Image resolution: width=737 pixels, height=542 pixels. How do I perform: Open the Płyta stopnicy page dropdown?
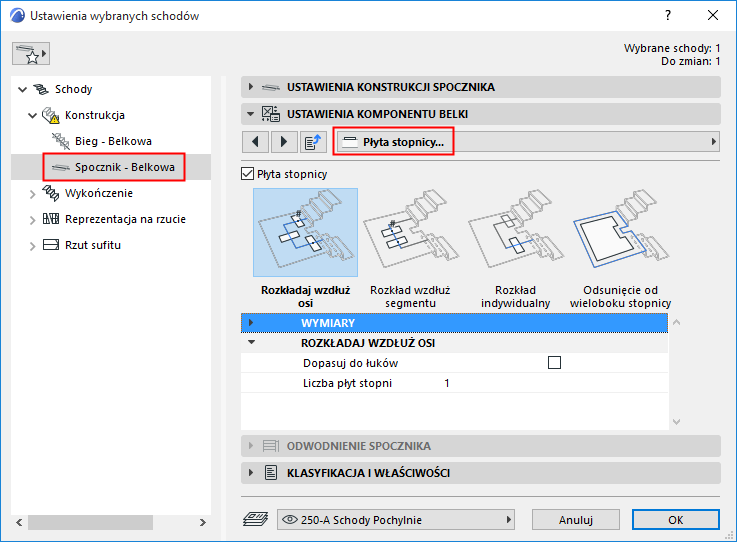526,142
